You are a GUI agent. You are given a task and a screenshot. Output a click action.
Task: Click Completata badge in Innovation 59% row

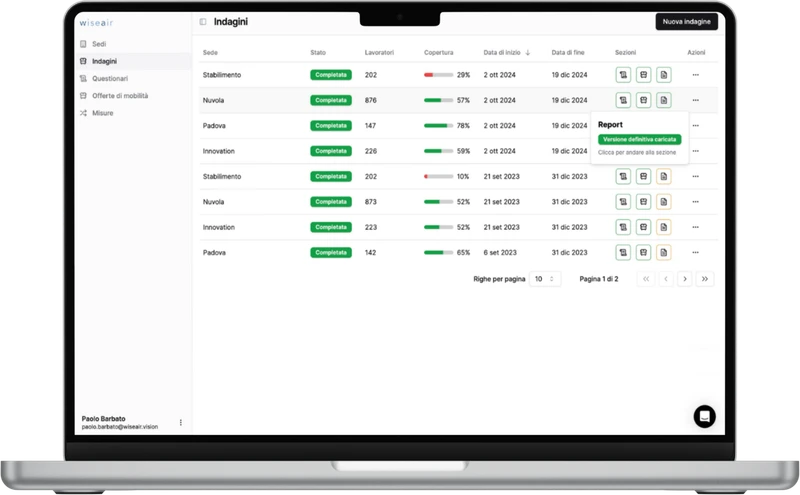pos(331,151)
